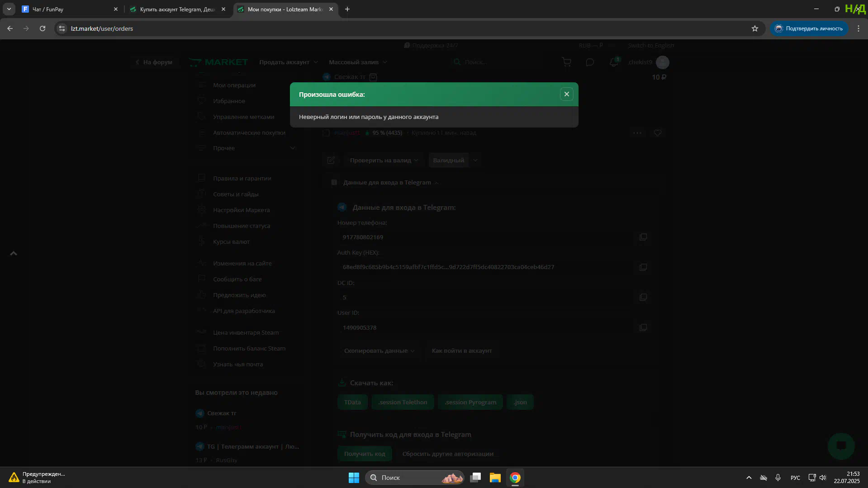Click the edit note pencil icon
The width and height of the screenshot is (868, 488).
pos(331,160)
